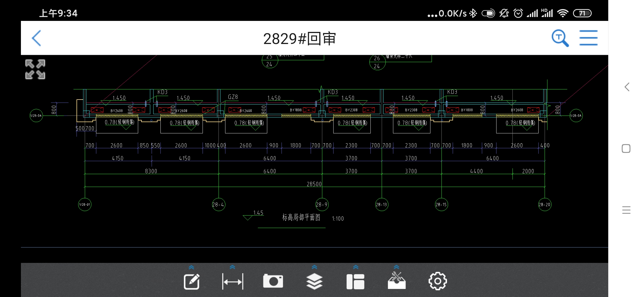Tap axis bubble 28-4
The width and height of the screenshot is (644, 297).
[x=219, y=204]
